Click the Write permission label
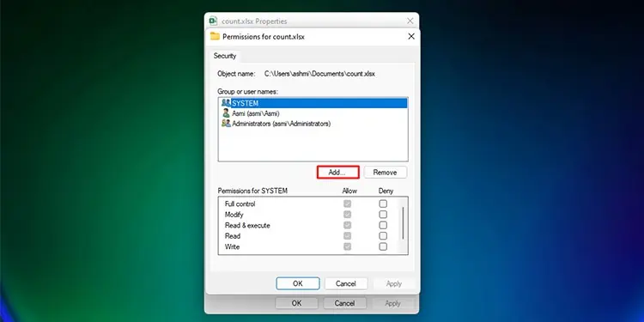 232,246
